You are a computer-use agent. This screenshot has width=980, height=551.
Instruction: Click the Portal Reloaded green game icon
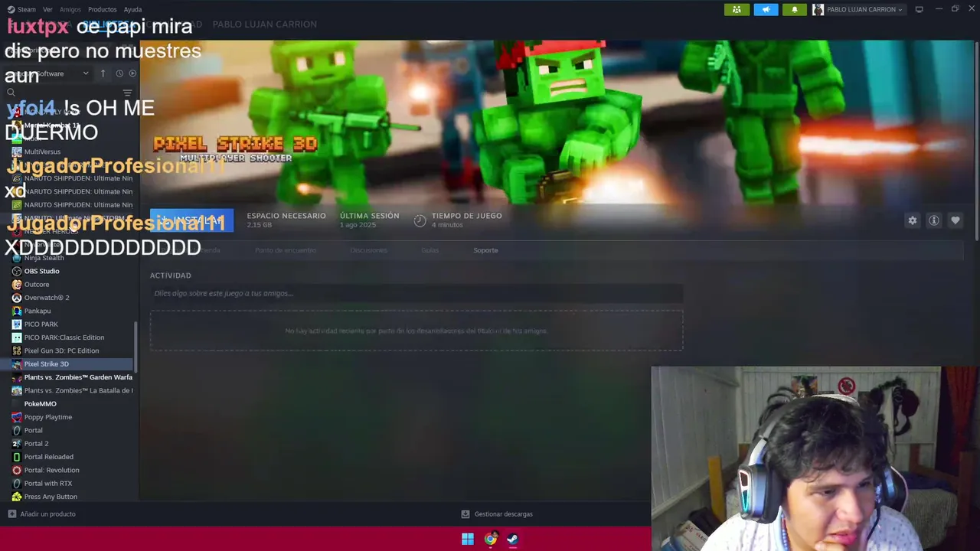(x=17, y=457)
